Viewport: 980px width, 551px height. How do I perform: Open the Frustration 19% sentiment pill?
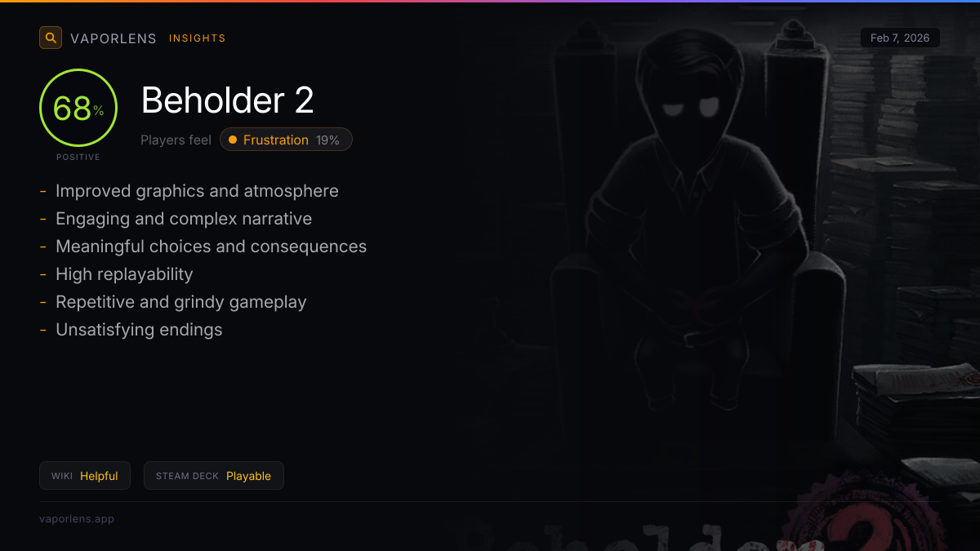(x=286, y=140)
